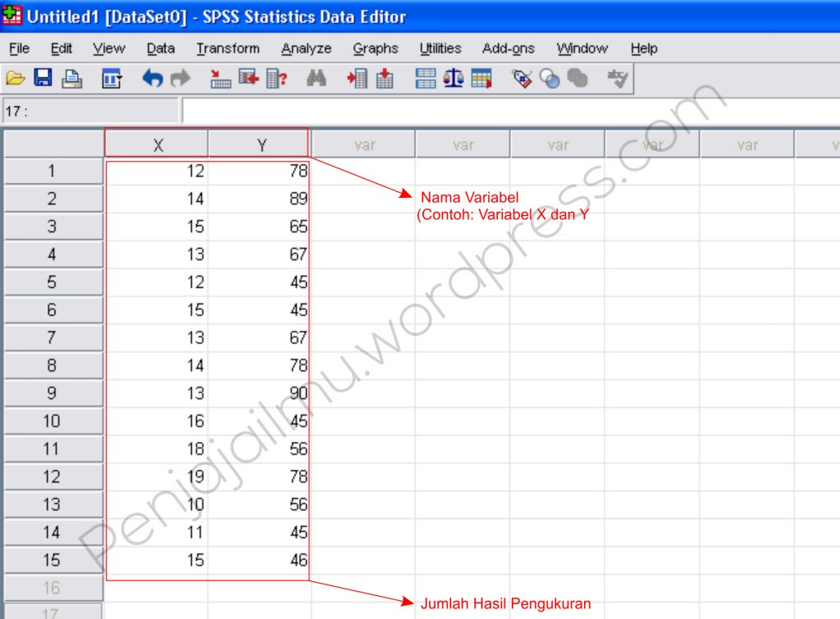
Task: Click the Open data document icon
Action: click(15, 79)
